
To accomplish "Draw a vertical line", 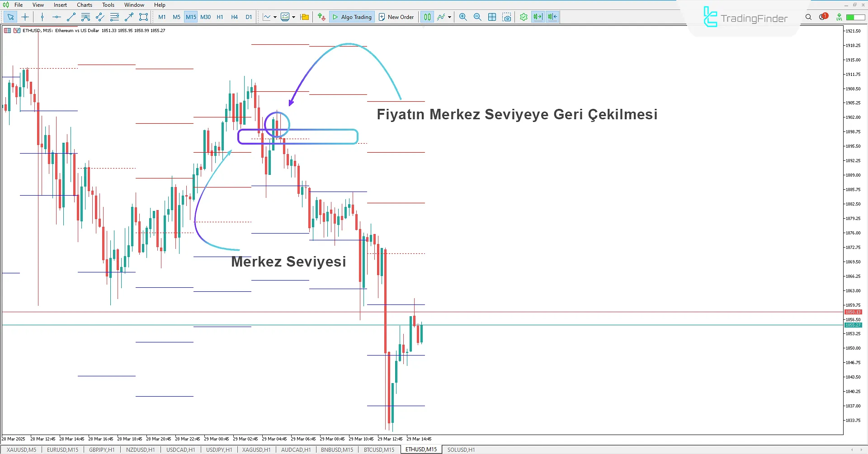I will click(x=42, y=17).
